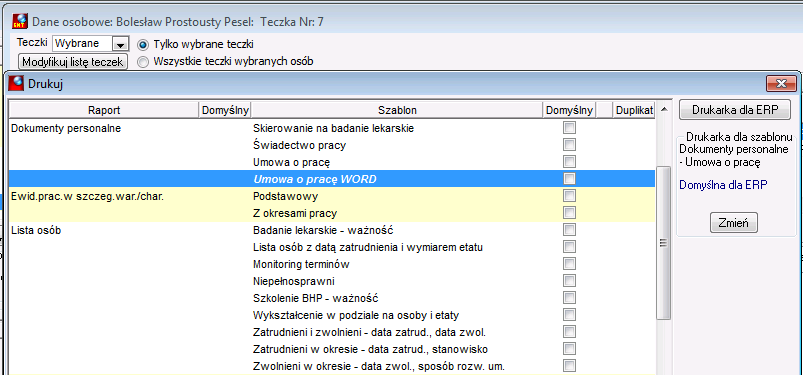Select 'Zwolnieni w okresie - data zwol., sposób rozw. um.'
This screenshot has width=803, height=375.
379,366
